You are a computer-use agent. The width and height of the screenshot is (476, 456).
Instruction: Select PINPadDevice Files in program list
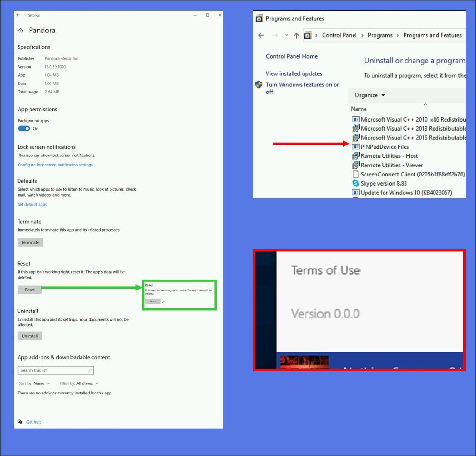(385, 147)
